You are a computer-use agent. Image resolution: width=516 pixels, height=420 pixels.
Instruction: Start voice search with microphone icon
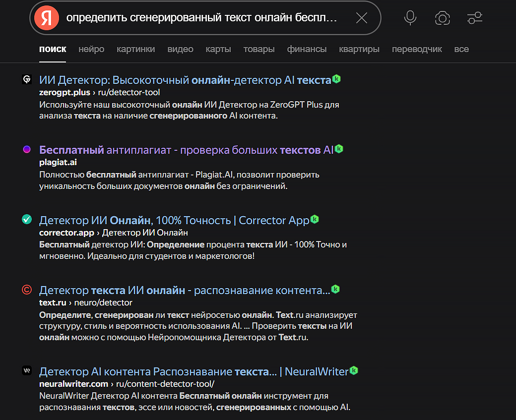coord(410,18)
